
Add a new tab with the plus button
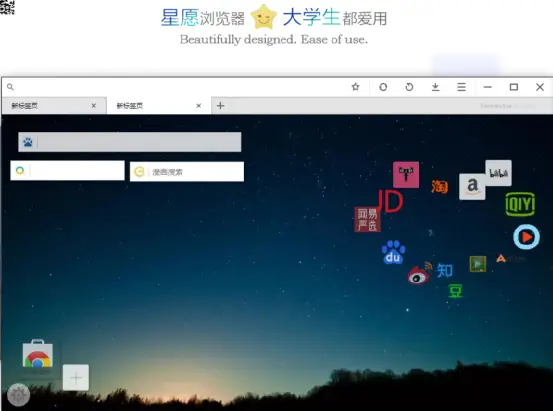pyautogui.click(x=220, y=105)
